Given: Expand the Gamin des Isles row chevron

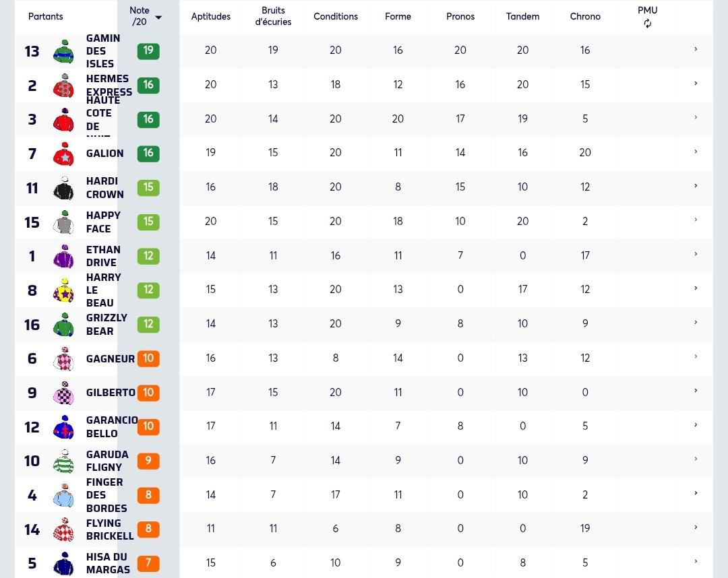Looking at the screenshot, I should pos(696,49).
